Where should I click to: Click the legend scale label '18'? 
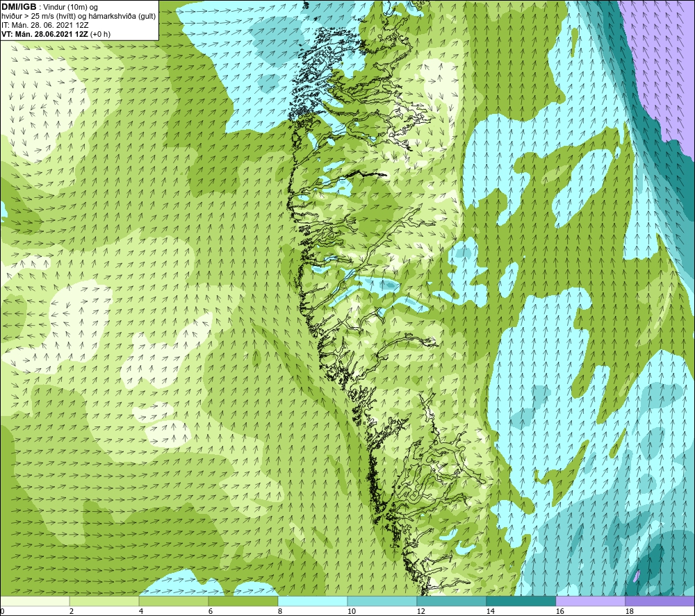point(629,612)
